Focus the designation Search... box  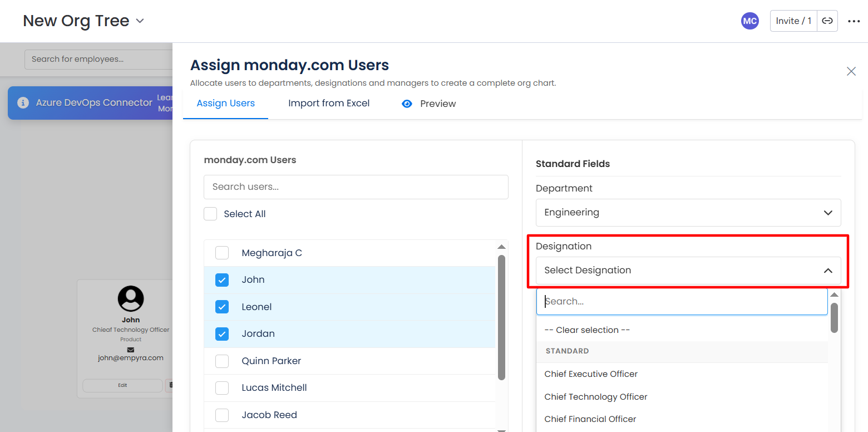click(682, 302)
